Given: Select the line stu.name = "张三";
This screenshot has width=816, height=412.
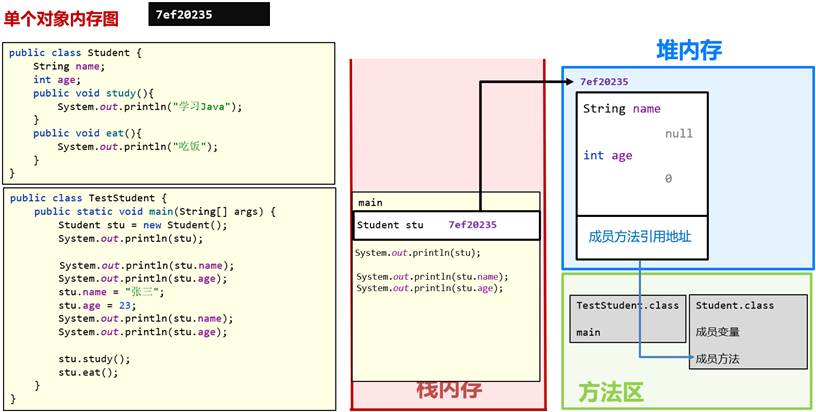Looking at the screenshot, I should pos(111,292).
